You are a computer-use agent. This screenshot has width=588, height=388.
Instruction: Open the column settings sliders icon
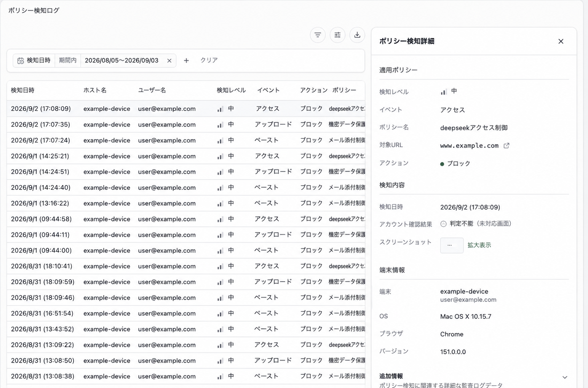click(x=337, y=35)
